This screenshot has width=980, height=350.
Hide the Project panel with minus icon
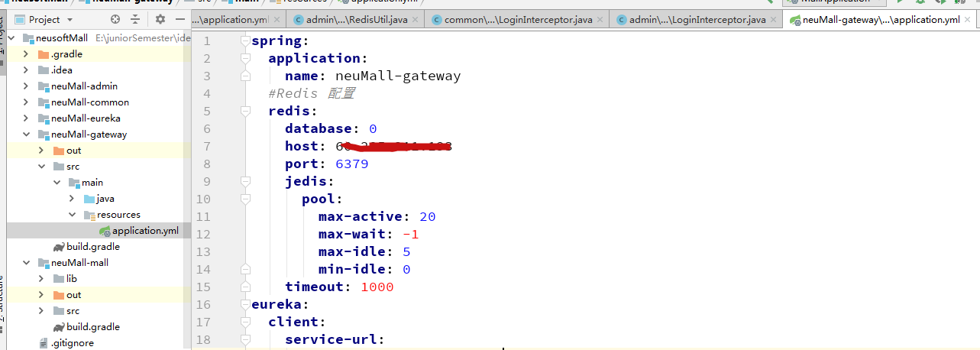[x=180, y=19]
